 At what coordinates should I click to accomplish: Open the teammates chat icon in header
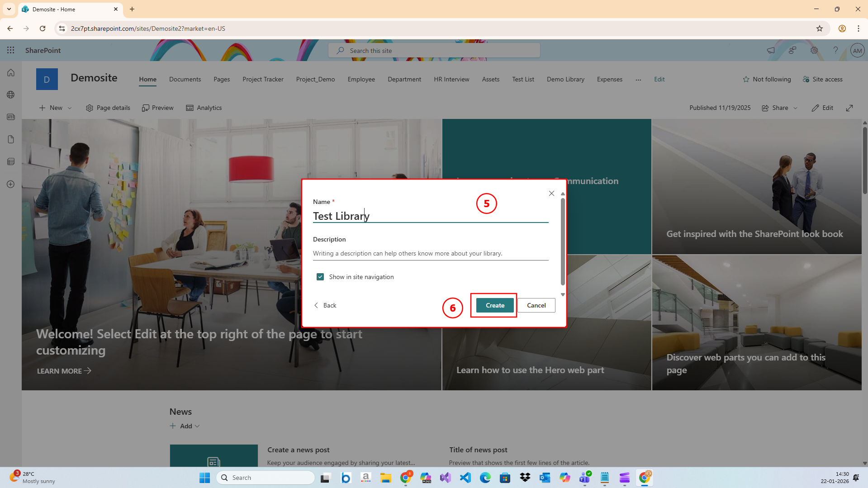[792, 50]
